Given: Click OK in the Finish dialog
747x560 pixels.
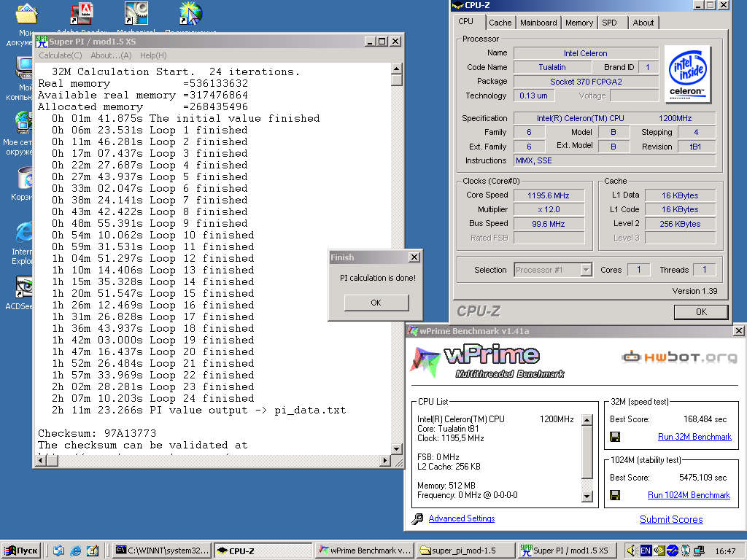Looking at the screenshot, I should (x=376, y=303).
